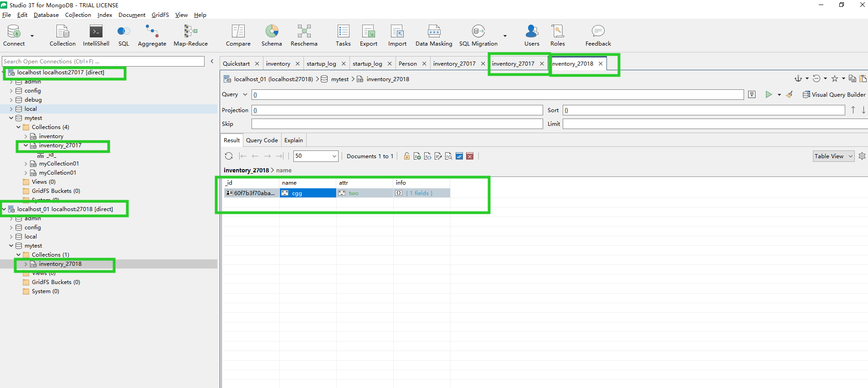Screen dimensions: 868x388
Task: Open the SQL Migration dropdown arrow
Action: click(x=505, y=36)
